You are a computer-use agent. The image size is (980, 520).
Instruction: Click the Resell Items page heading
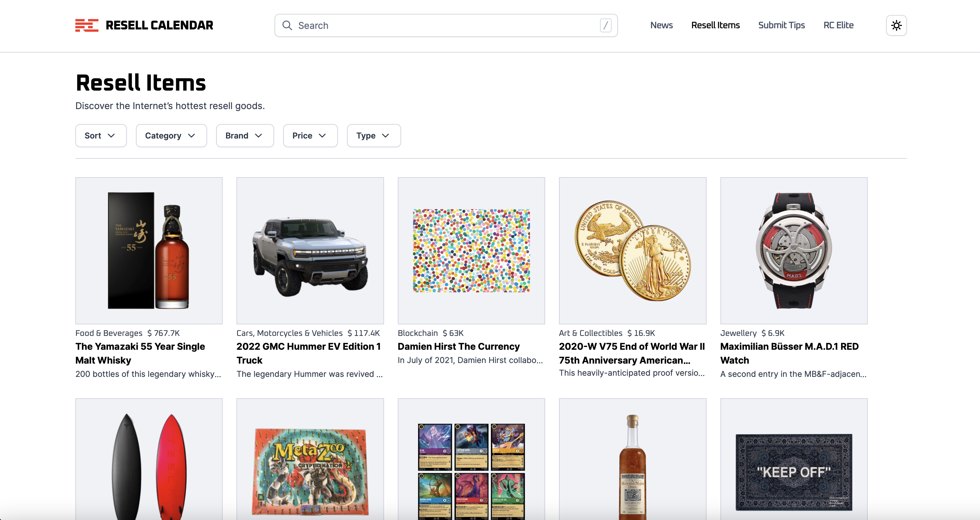[x=141, y=83]
